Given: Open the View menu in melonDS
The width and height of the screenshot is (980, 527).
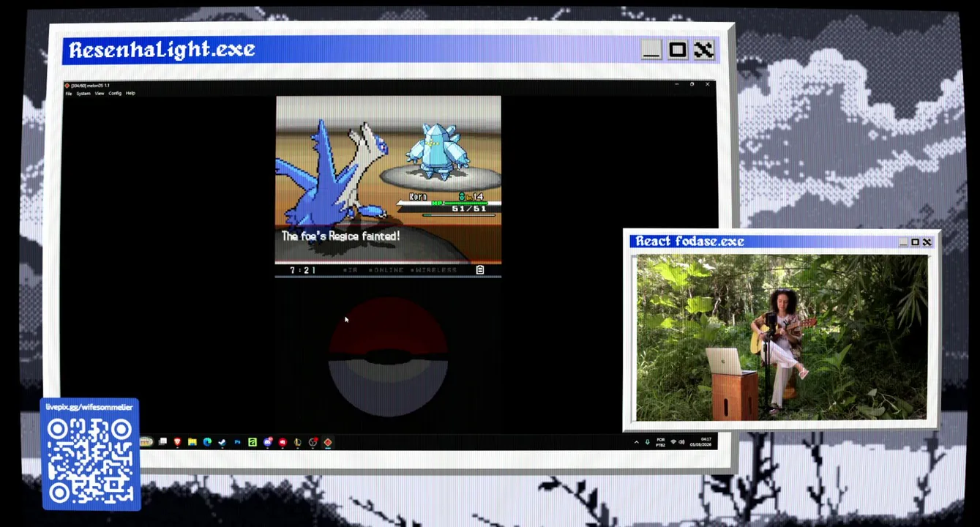Looking at the screenshot, I should point(100,94).
